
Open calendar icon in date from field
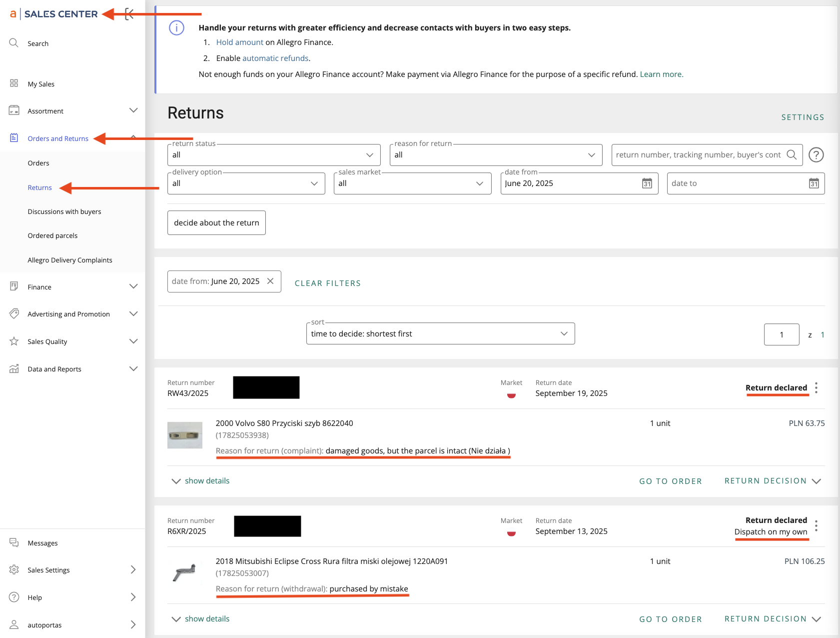647,183
